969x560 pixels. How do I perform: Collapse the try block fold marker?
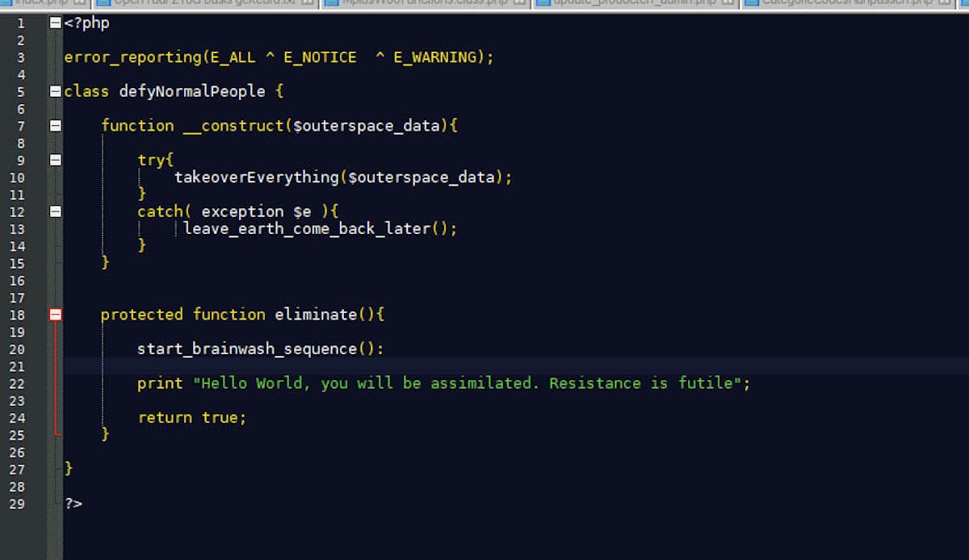[55, 160]
